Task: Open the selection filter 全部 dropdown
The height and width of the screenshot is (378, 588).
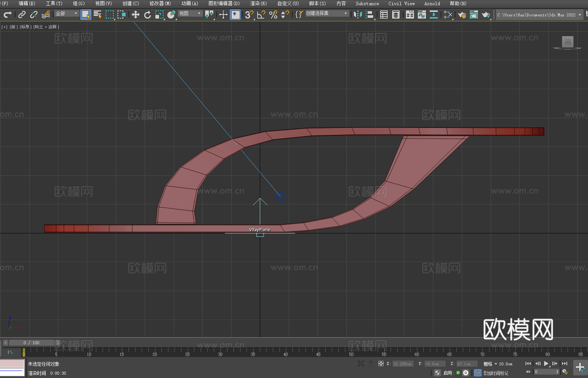Action: (x=67, y=13)
